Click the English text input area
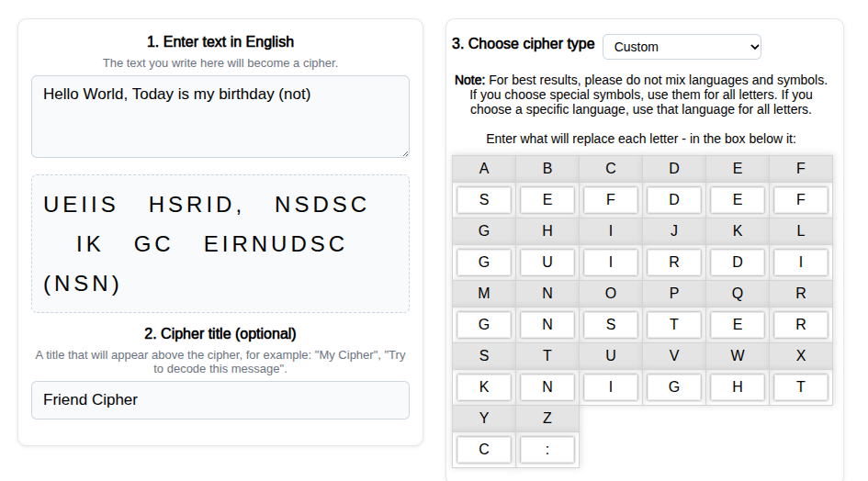 pyautogui.click(x=220, y=117)
